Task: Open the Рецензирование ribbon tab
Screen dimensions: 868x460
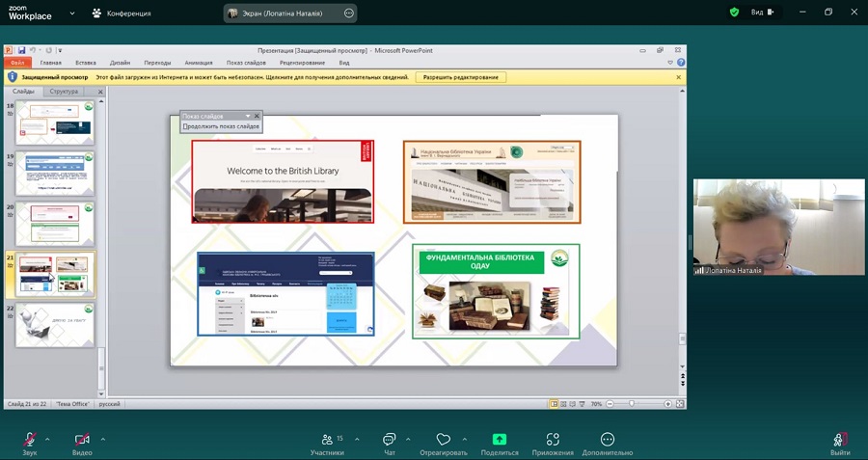Action: 302,63
